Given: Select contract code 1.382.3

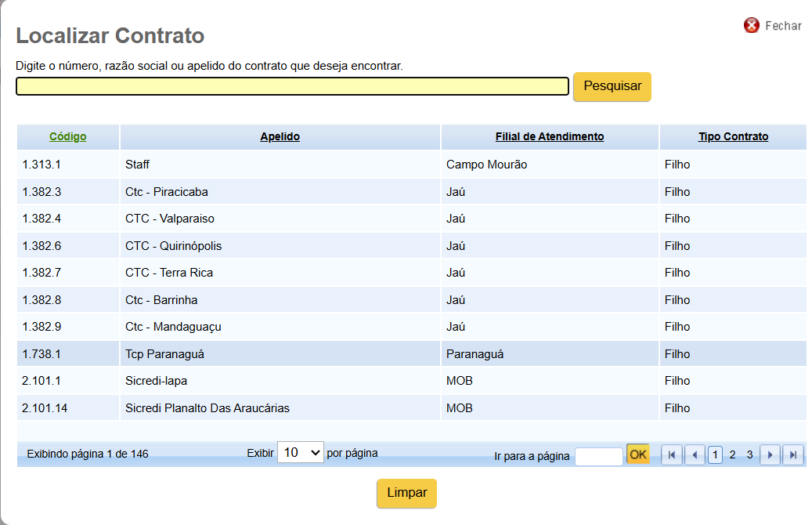Looking at the screenshot, I should click(42, 192).
